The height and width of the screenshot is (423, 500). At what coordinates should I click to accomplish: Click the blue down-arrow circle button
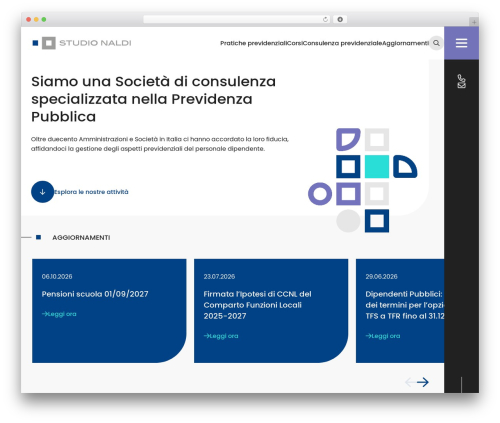(x=42, y=192)
